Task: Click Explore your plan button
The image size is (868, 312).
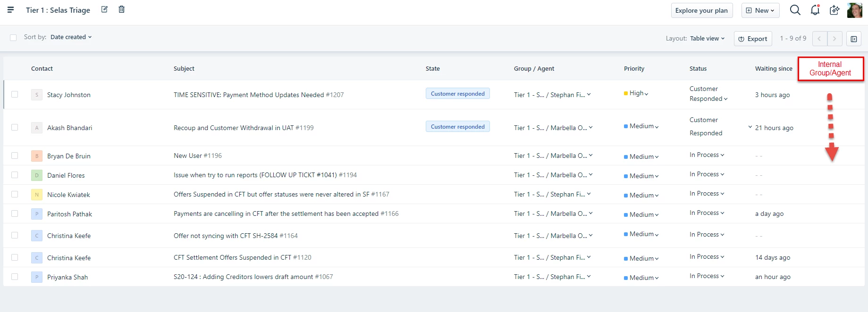Action: (702, 10)
